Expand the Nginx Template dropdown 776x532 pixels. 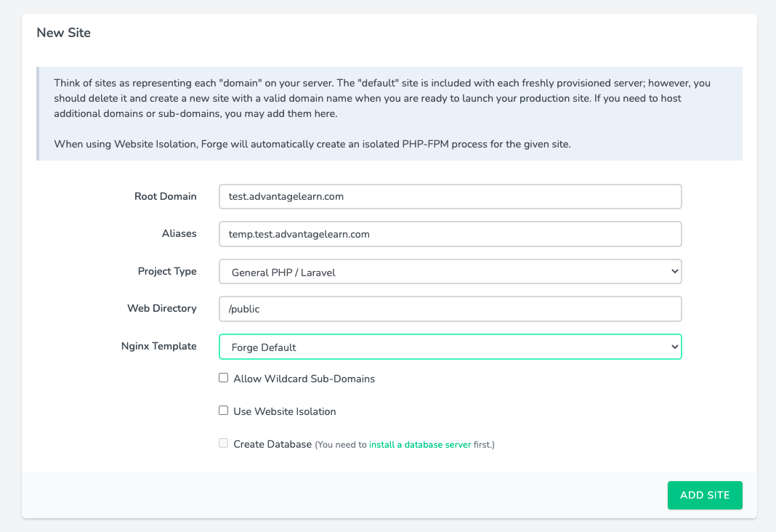pyautogui.click(x=450, y=347)
